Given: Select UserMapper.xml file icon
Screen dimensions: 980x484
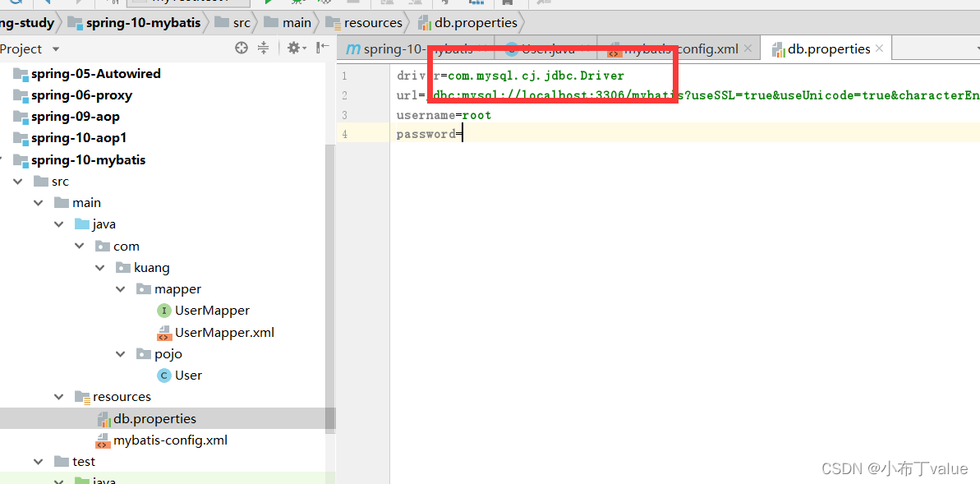Looking at the screenshot, I should [x=164, y=332].
